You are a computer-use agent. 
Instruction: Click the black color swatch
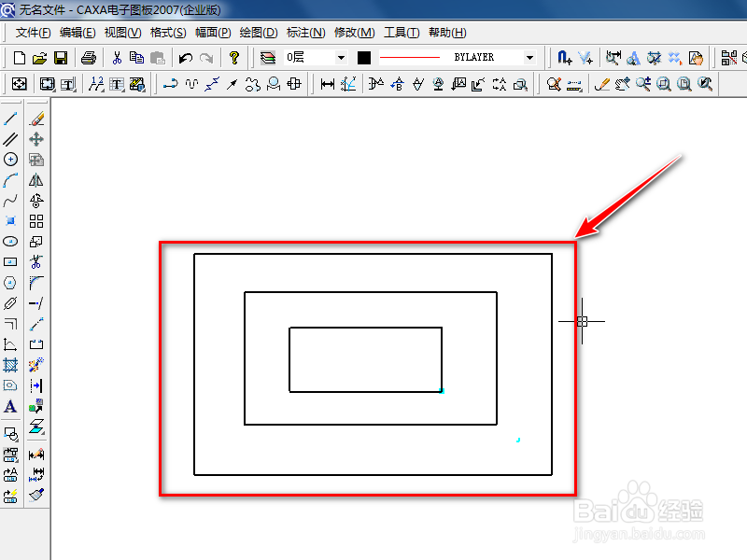[x=364, y=58]
